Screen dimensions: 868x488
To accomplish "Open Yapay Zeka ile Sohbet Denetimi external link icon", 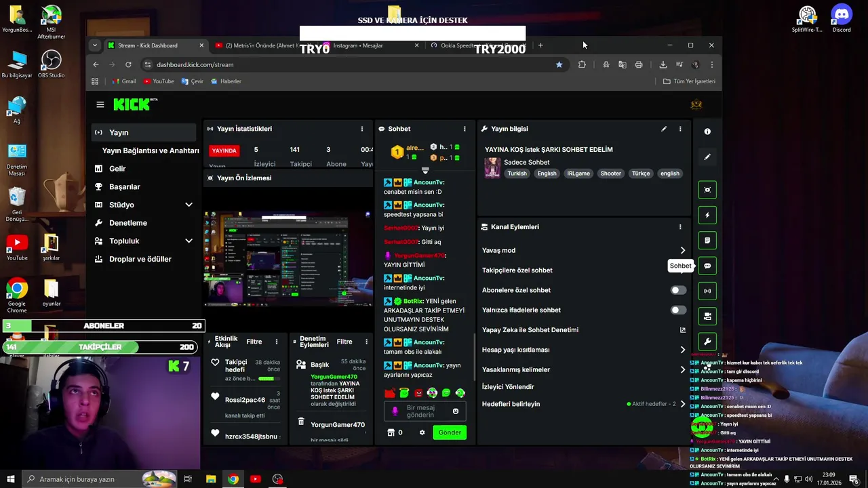I will coord(683,330).
